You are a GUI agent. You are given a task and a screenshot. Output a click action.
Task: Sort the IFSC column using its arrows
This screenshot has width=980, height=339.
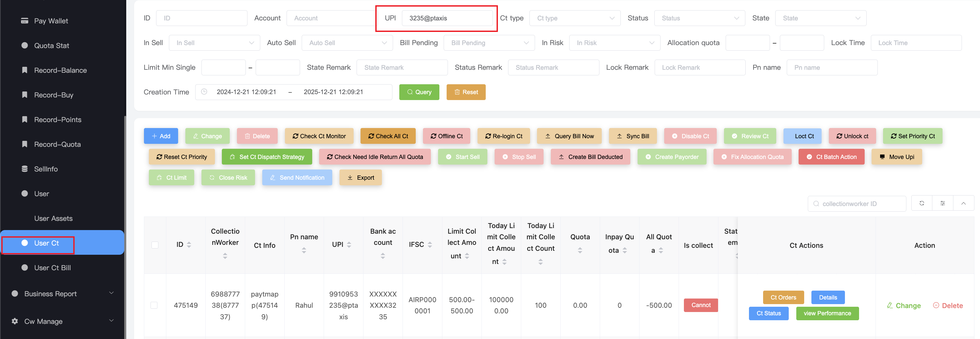430,245
